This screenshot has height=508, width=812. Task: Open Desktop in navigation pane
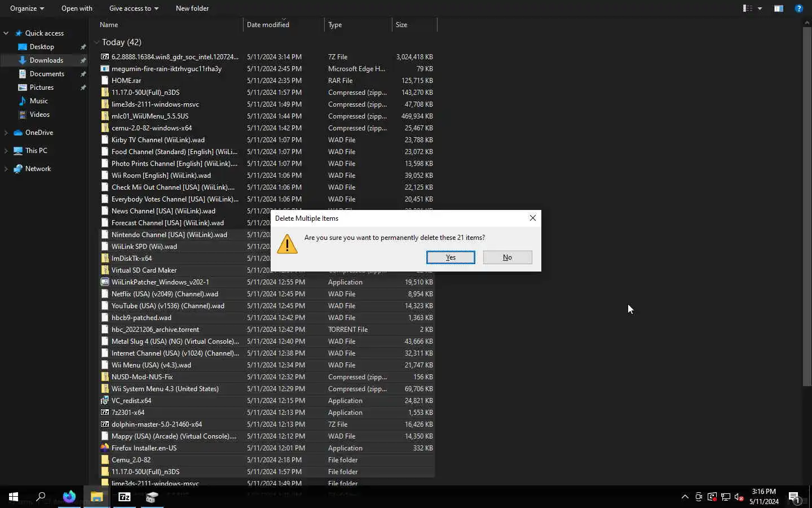[42, 47]
